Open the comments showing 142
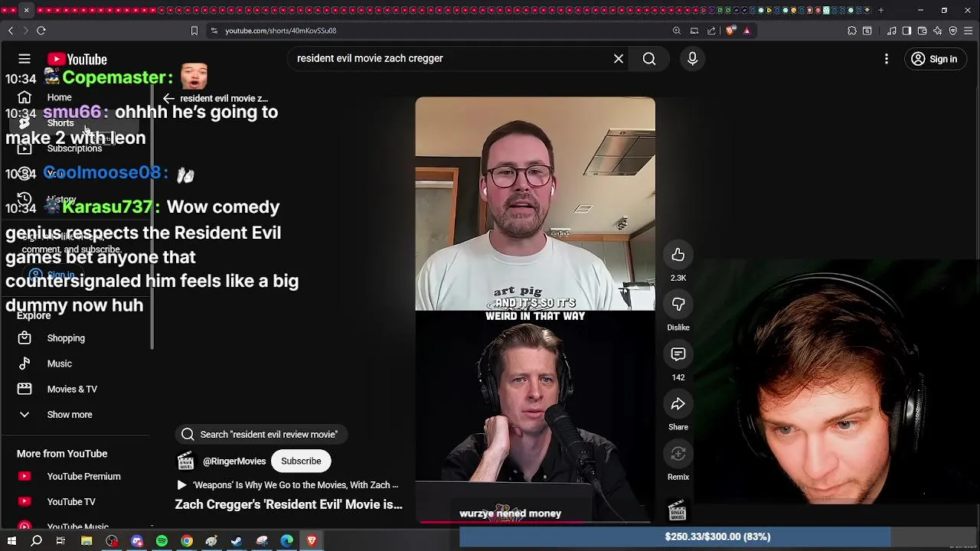 coord(678,354)
